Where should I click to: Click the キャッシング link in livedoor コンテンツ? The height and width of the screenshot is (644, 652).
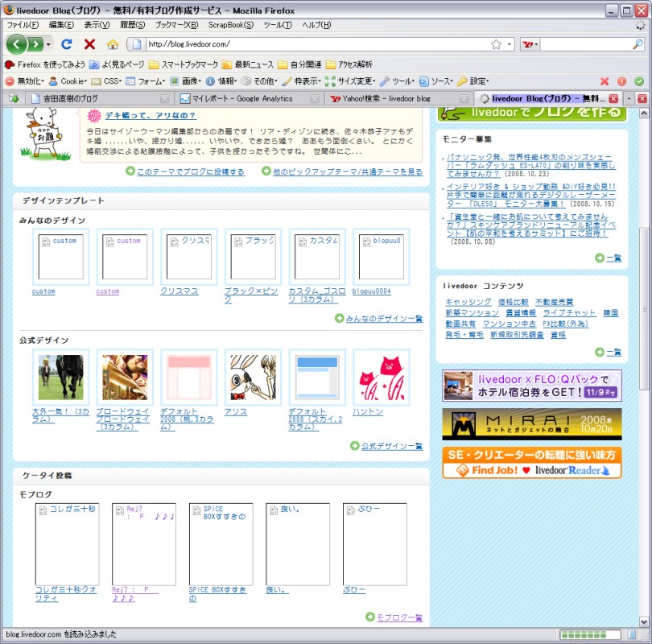point(468,302)
